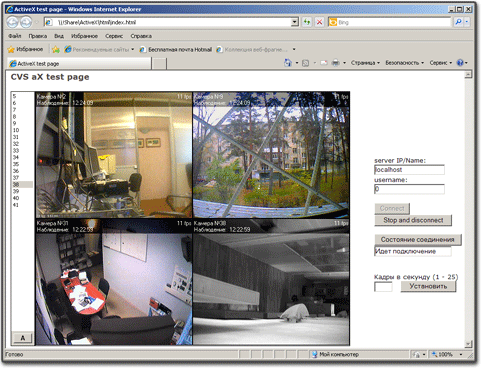The height and width of the screenshot is (370, 490).
Task: Click the Установить button
Action: (428, 286)
